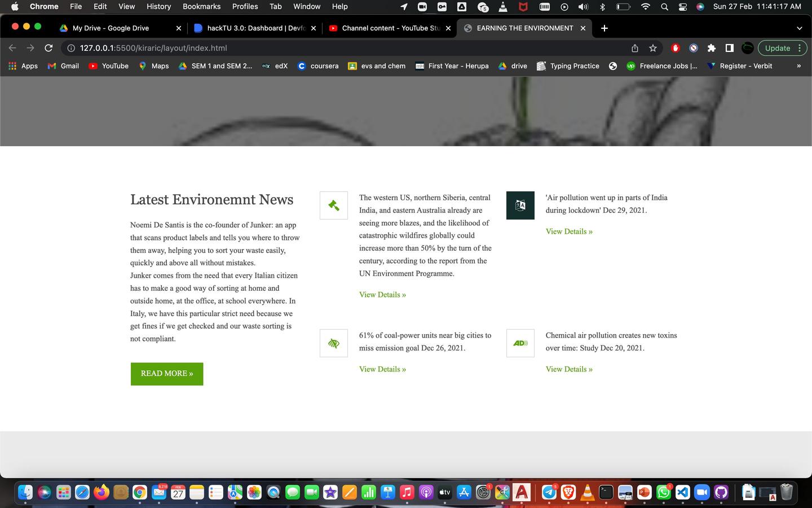Open View Details under India air pollution

tap(569, 231)
